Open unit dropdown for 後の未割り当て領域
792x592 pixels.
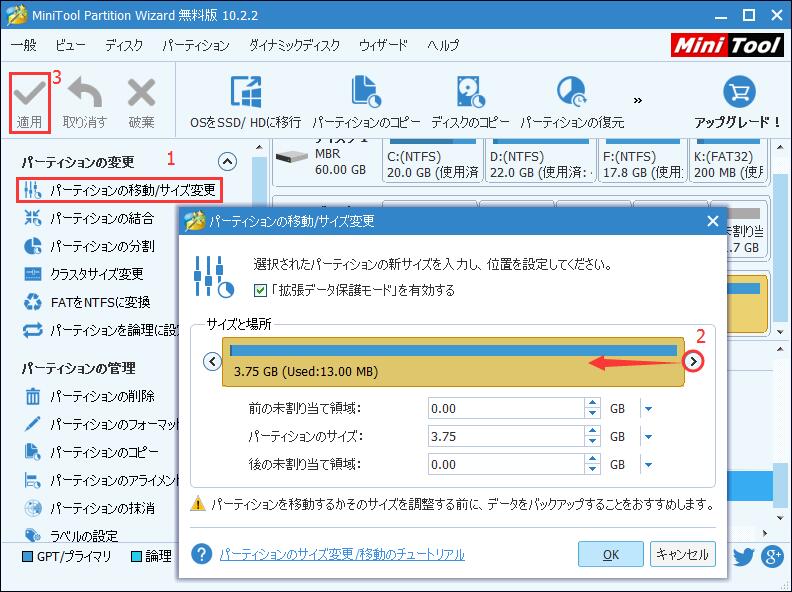[648, 465]
